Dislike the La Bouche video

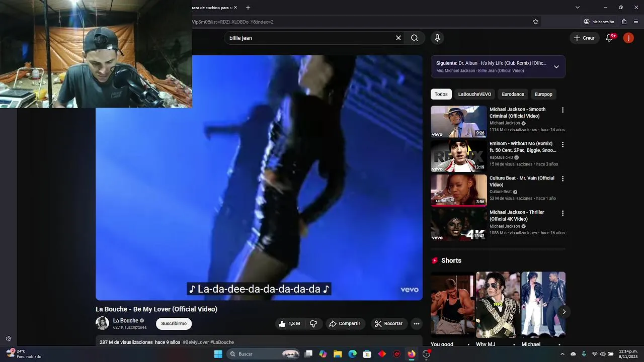coord(313,324)
